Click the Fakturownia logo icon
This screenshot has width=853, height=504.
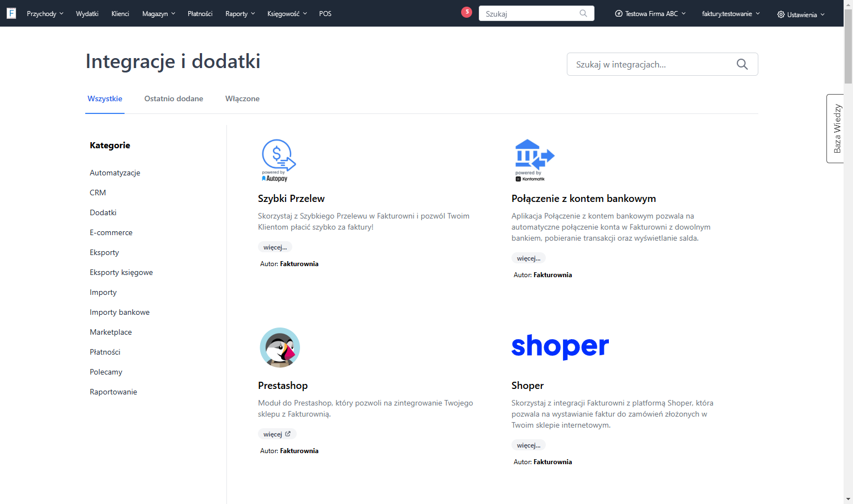tap(11, 13)
